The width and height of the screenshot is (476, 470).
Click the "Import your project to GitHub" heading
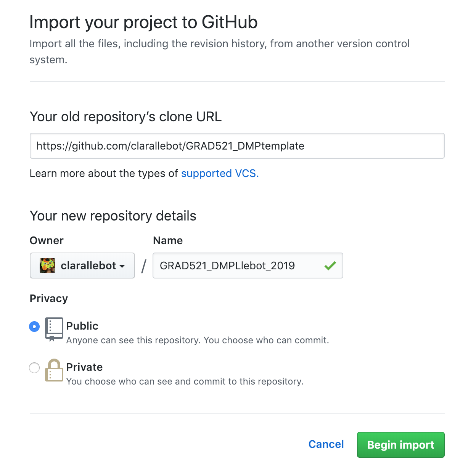point(143,22)
